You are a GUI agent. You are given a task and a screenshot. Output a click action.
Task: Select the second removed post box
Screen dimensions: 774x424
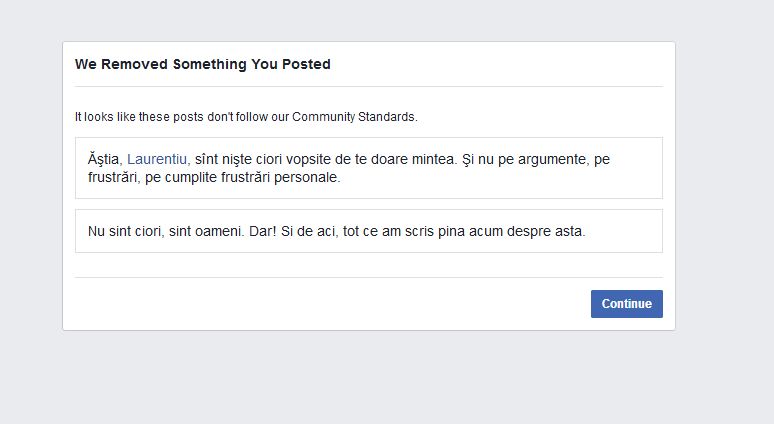[x=368, y=231]
